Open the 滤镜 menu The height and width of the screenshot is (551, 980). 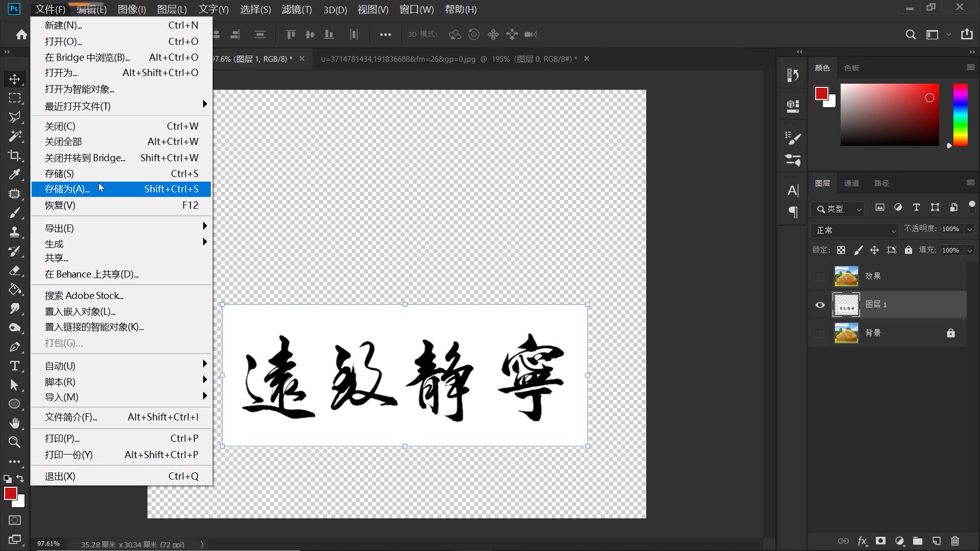[x=297, y=9]
